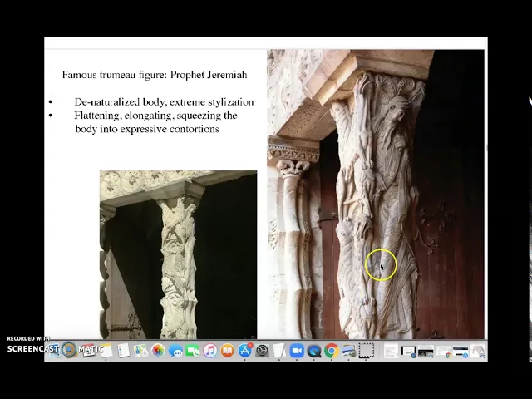This screenshot has height=399, width=532.
Task: Open the Preview app in the Dock
Action: click(x=349, y=351)
